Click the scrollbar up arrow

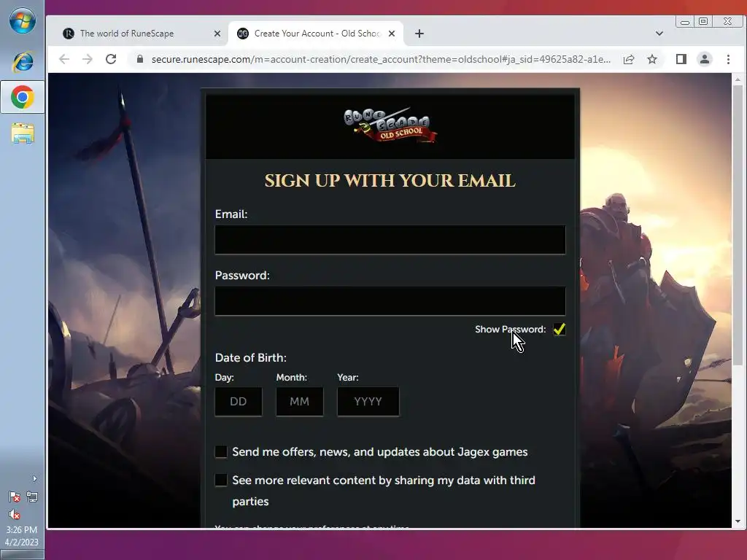pos(738,79)
